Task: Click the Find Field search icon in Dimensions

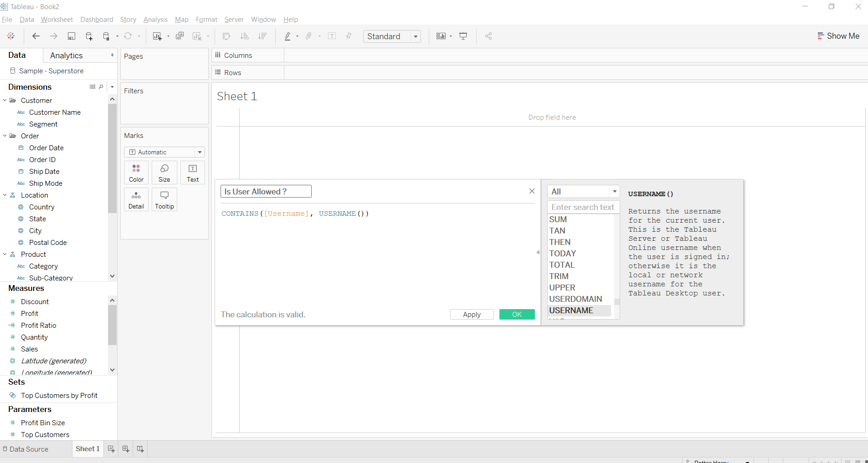Action: (101, 86)
